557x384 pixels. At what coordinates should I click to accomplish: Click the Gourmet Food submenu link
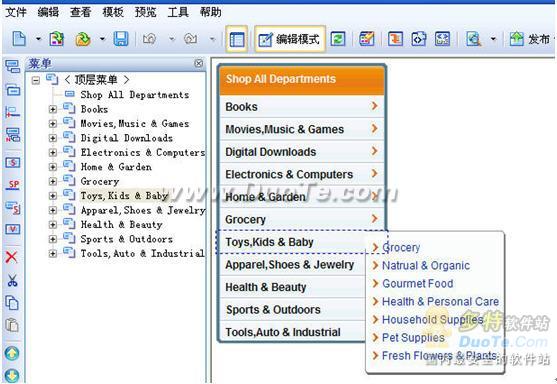pyautogui.click(x=417, y=283)
